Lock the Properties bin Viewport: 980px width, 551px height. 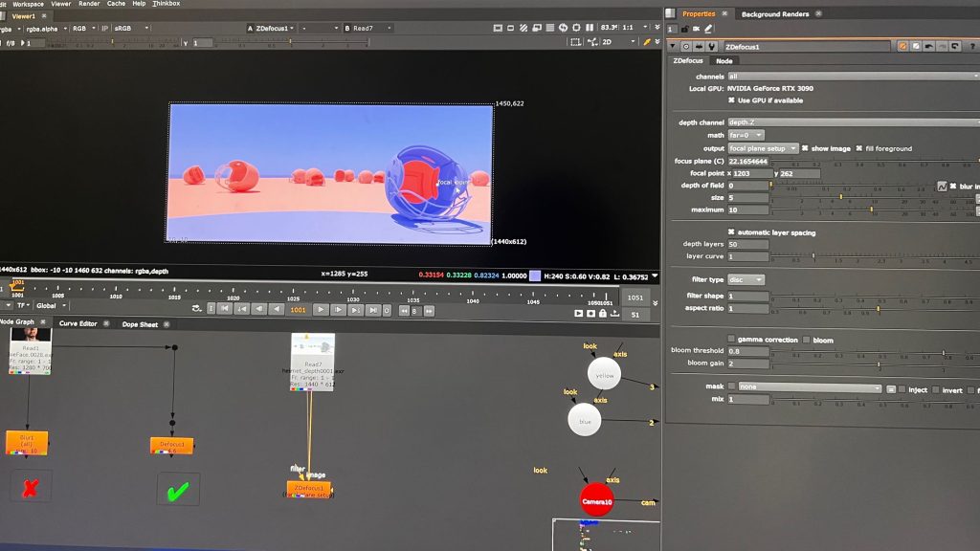tap(684, 29)
